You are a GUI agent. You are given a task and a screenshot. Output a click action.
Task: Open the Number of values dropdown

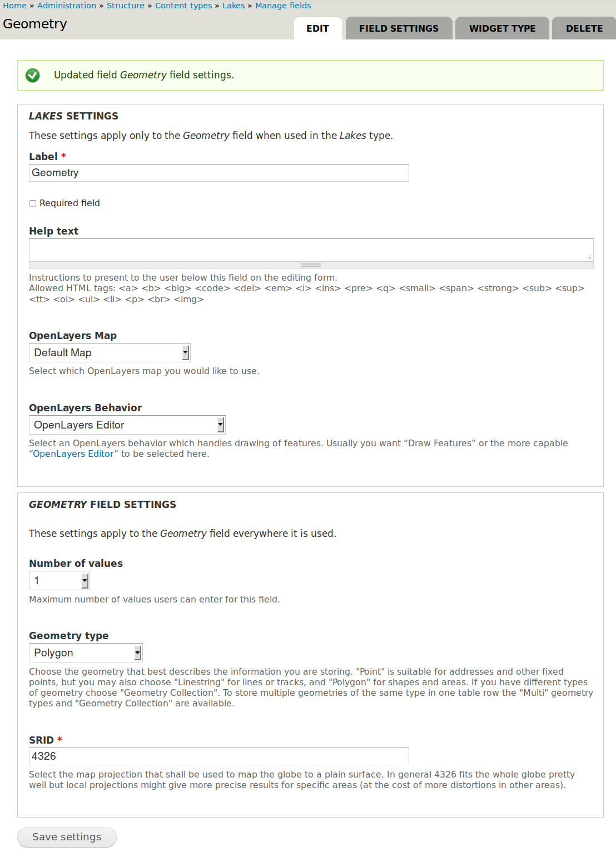[59, 581]
